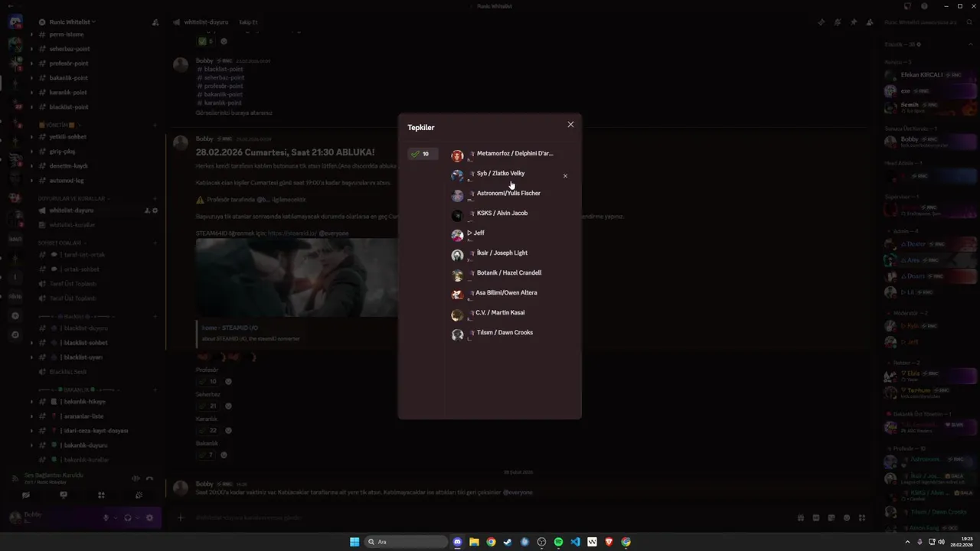Click KSKS / Alvin Jacob in reactions list
Screen dimensions: 980x551
pos(502,214)
